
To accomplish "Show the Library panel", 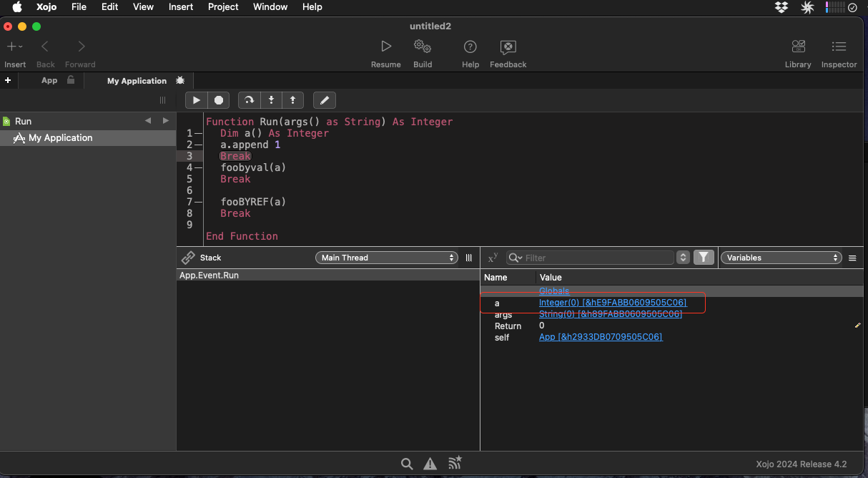I will (798, 47).
